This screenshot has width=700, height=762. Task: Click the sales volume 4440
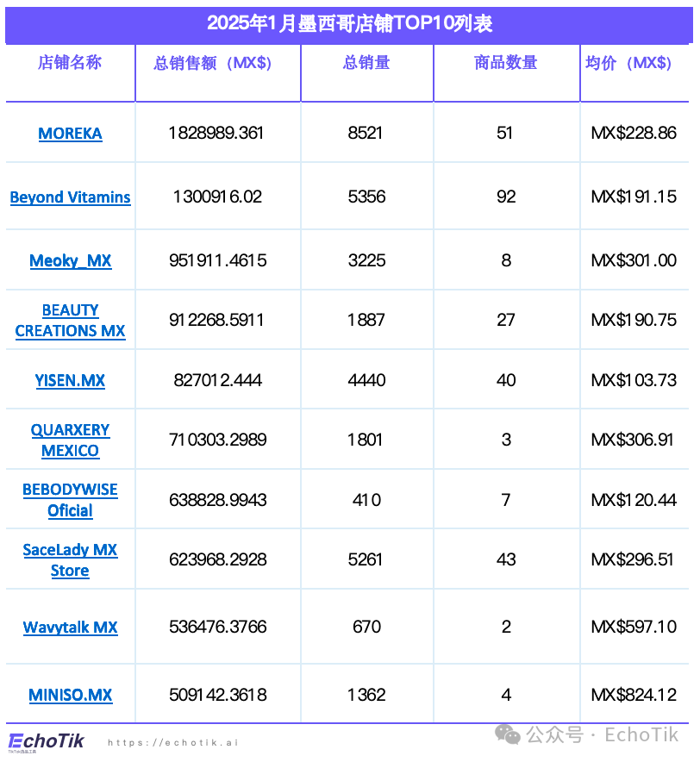point(366,380)
